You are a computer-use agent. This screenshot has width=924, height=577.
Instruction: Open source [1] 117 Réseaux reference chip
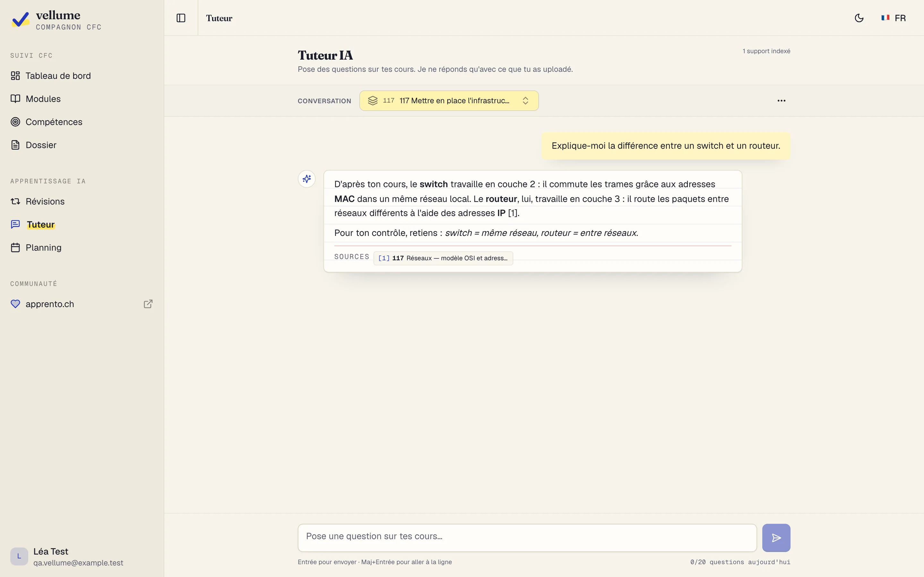point(443,258)
